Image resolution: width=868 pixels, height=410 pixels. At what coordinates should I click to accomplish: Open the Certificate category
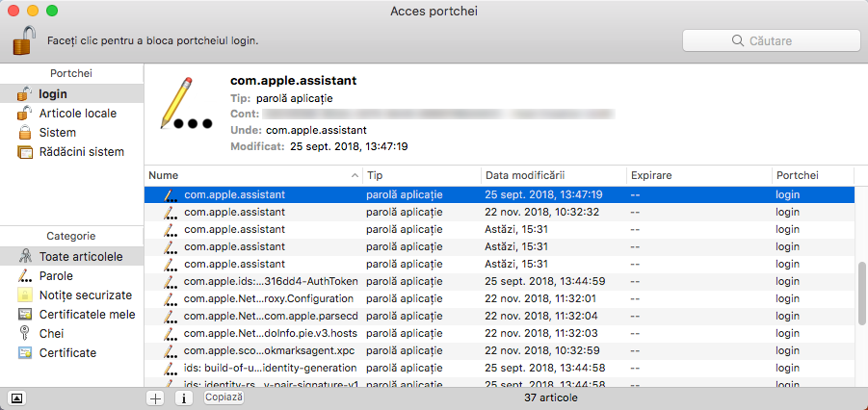[x=67, y=353]
